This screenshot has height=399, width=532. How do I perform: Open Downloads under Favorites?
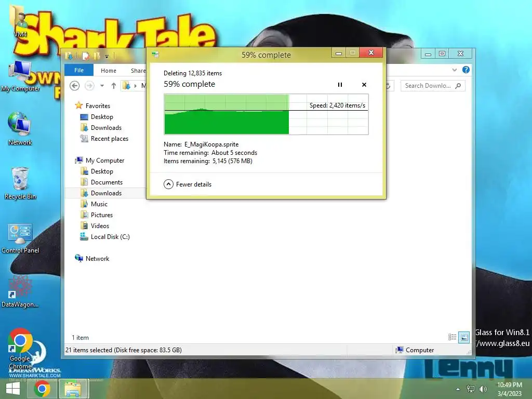[106, 128]
